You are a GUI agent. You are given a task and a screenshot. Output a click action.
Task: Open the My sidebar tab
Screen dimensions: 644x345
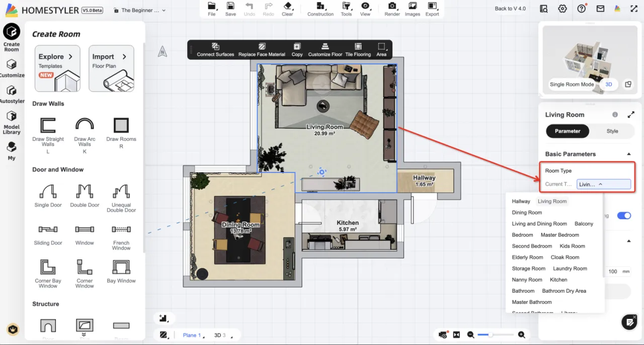tap(12, 151)
